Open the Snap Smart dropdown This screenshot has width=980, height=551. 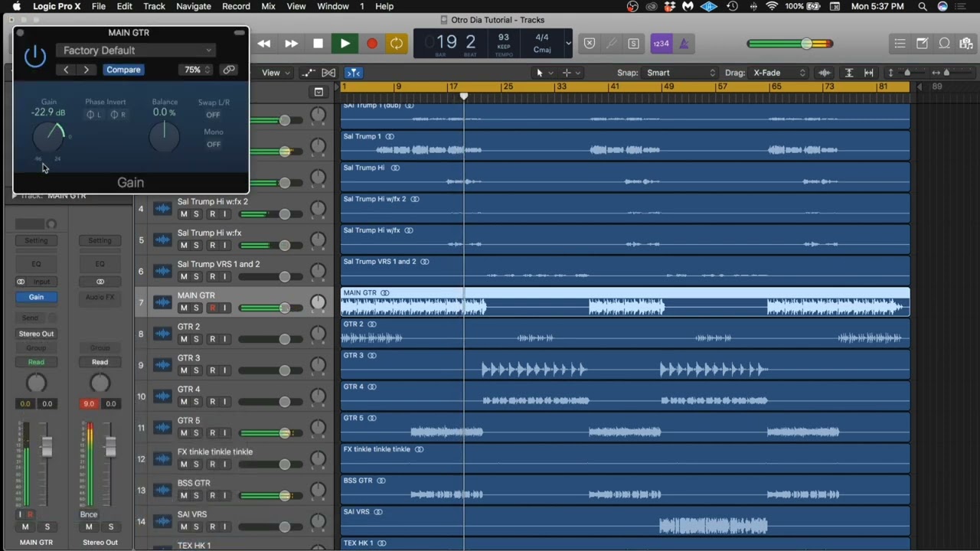[x=681, y=73]
